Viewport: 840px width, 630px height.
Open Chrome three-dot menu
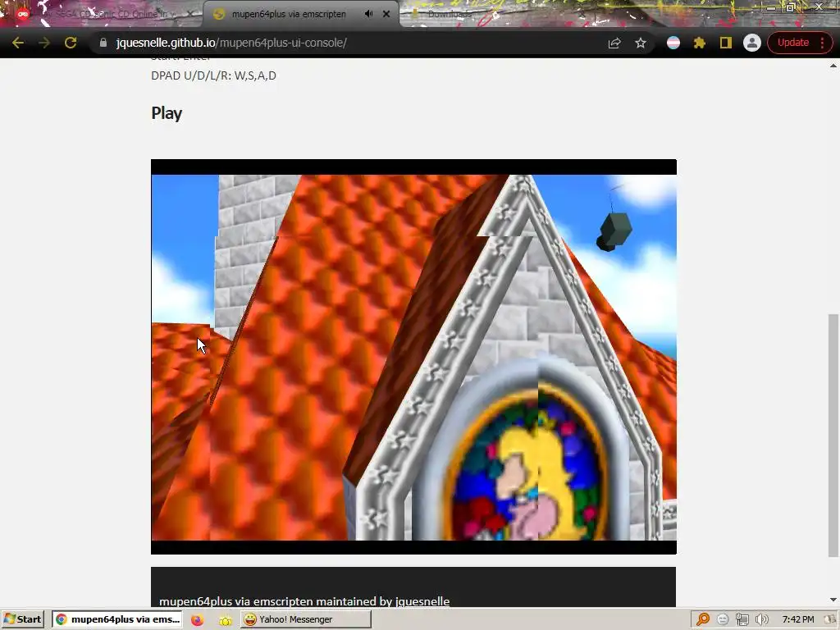(822, 43)
